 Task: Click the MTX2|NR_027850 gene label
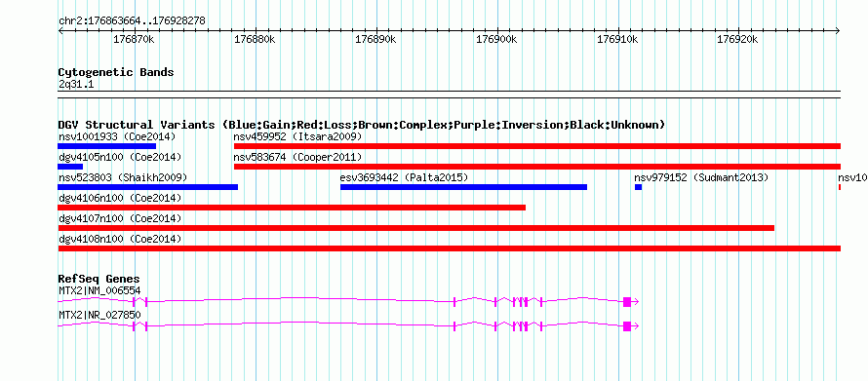99,315
